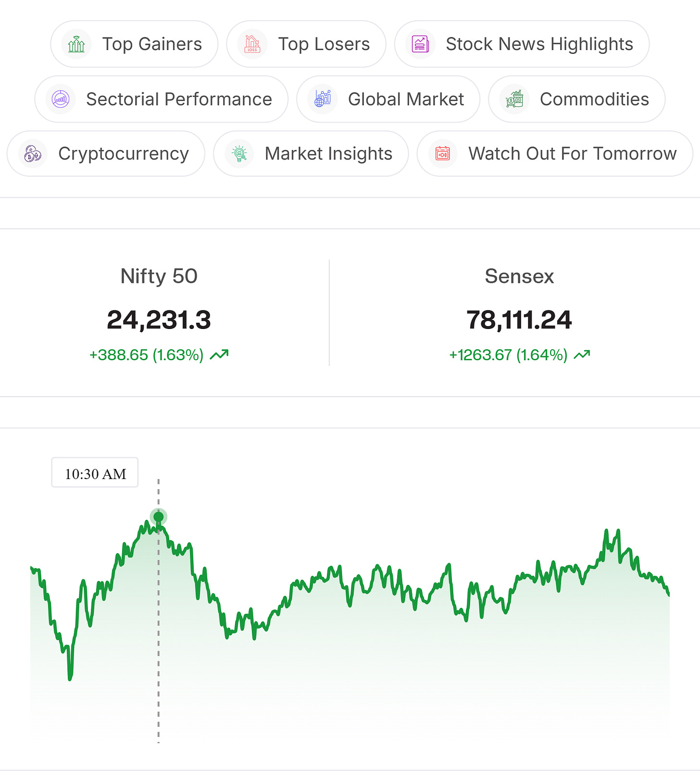Click the Cryptocurrency coins icon
Screen dimensions: 700x771
click(x=33, y=154)
